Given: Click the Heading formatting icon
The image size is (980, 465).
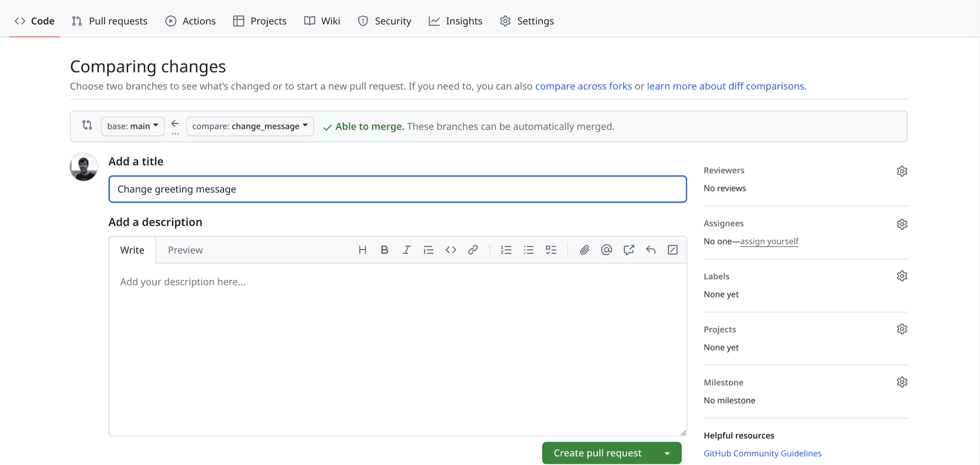Looking at the screenshot, I should (x=362, y=250).
